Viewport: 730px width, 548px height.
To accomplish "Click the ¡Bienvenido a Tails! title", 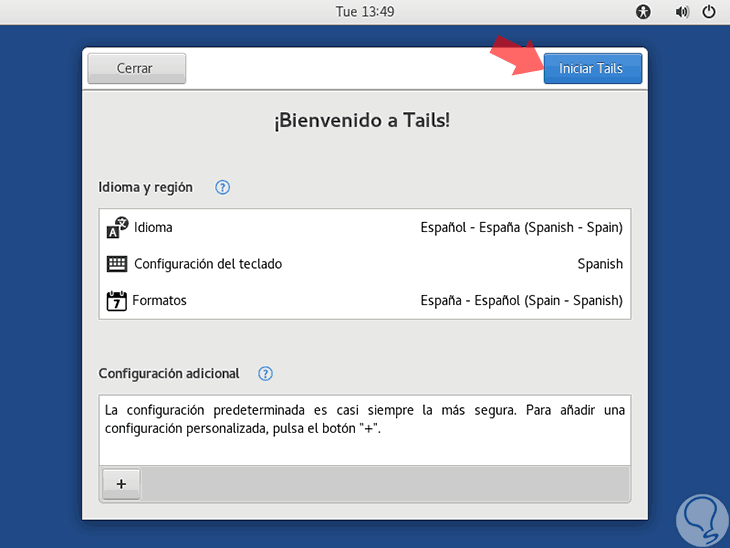I will pyautogui.click(x=362, y=121).
